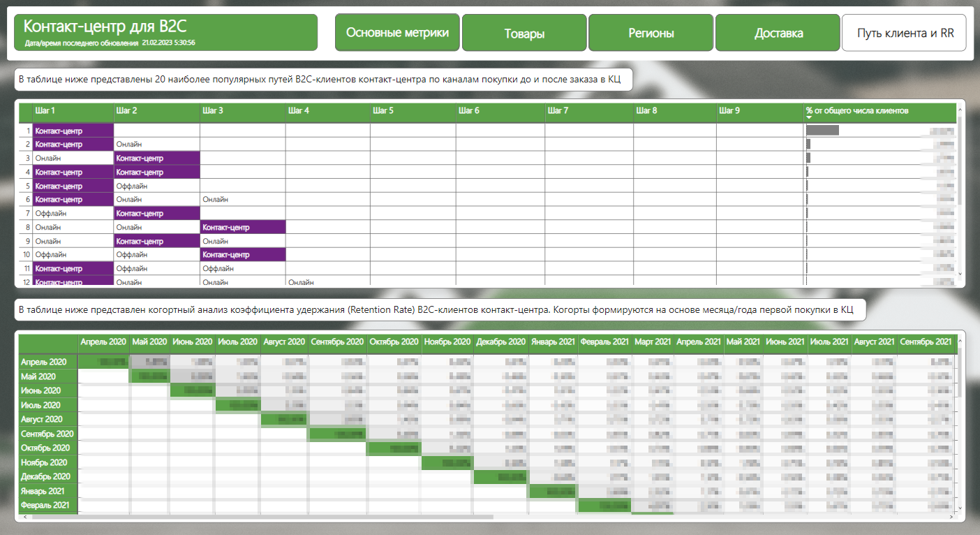Screen dimensions: 980x535
Task: Click the Сентябрь 2021 cohort column header
Action: coord(926,342)
